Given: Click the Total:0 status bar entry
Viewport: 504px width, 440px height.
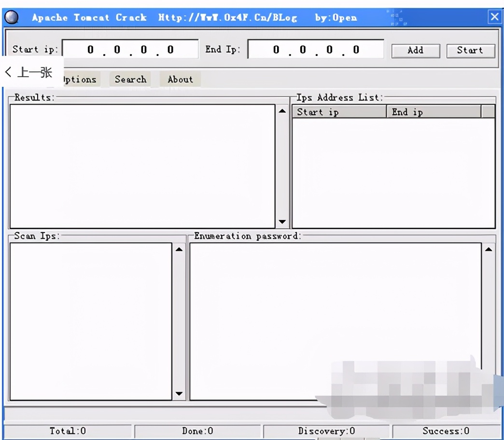Looking at the screenshot, I should (68, 431).
